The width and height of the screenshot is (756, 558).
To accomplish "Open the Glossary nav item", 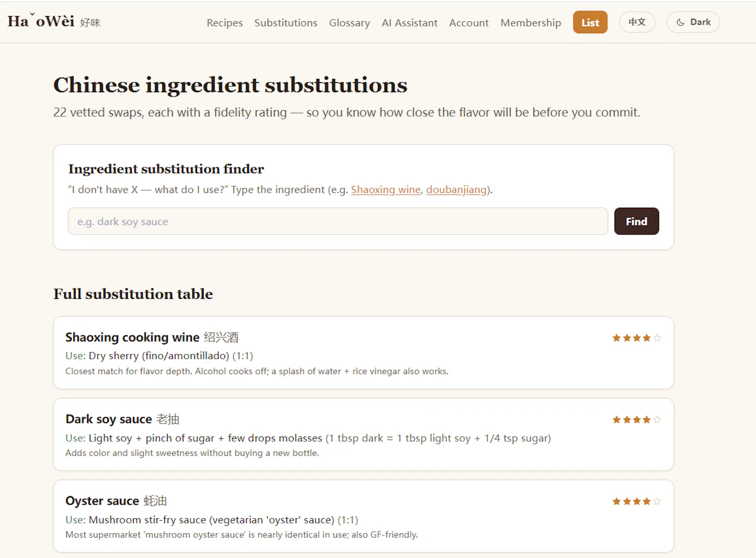I will tap(350, 23).
